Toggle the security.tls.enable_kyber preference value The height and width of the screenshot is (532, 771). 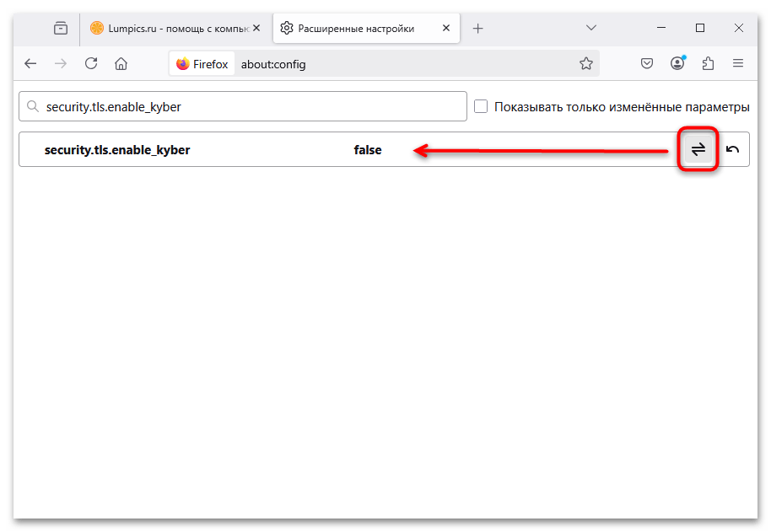tap(698, 149)
